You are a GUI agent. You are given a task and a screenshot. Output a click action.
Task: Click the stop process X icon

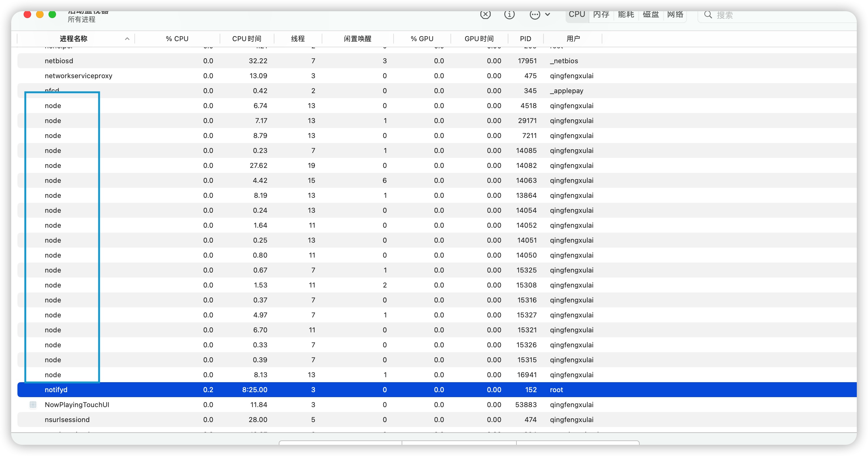(485, 15)
